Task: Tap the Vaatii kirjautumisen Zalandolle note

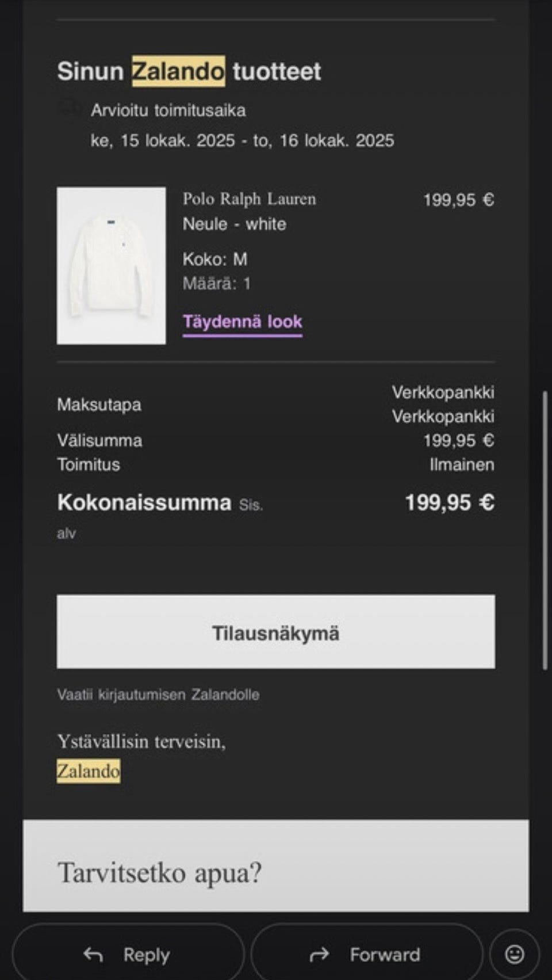Action: click(158, 695)
